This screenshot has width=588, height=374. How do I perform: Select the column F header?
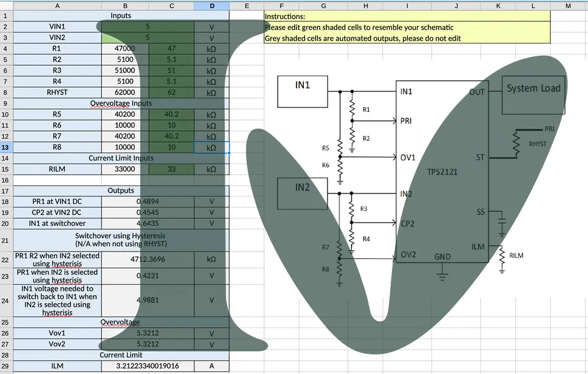coord(281,6)
